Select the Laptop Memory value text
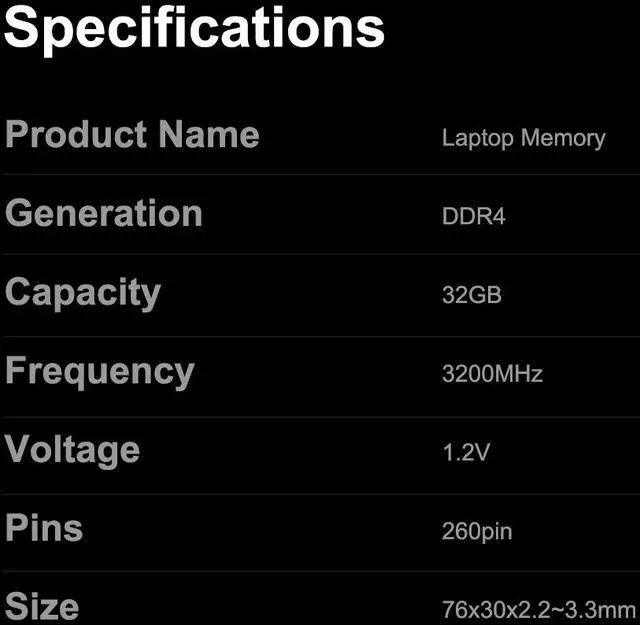 point(523,138)
